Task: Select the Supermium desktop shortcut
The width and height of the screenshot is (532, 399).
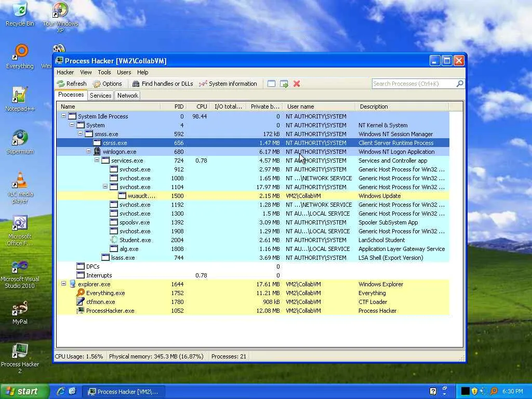Action: 20,142
